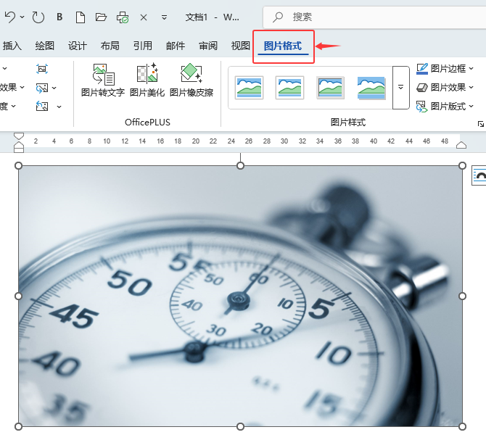Click the right indent marker on ruler
Screen dimensions: 486x448
461,145
